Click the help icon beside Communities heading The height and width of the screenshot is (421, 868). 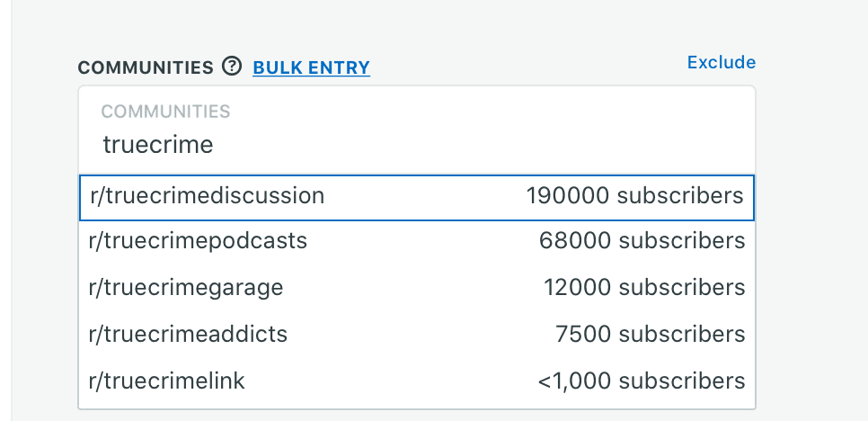tap(232, 67)
